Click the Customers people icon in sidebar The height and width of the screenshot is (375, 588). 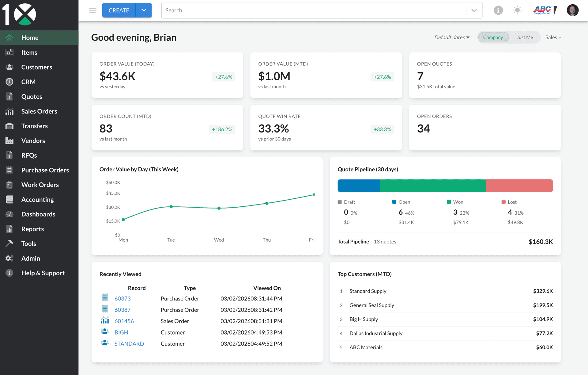coord(9,67)
